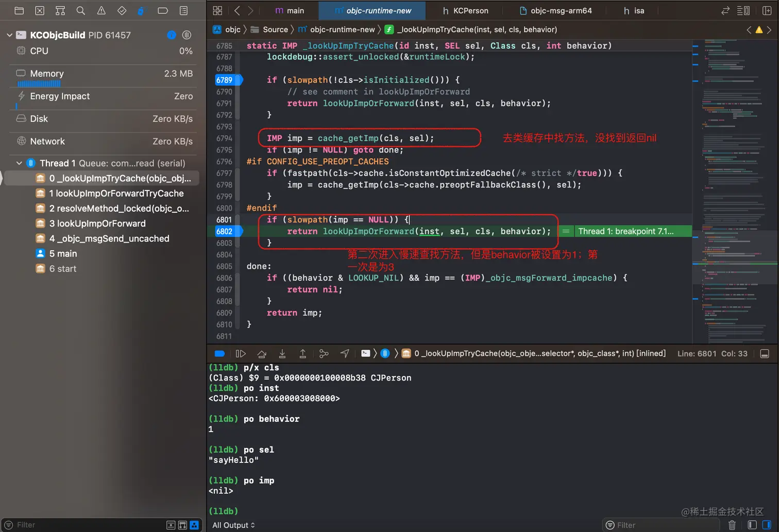
Task: Open the Source Control navigator
Action: [40, 10]
